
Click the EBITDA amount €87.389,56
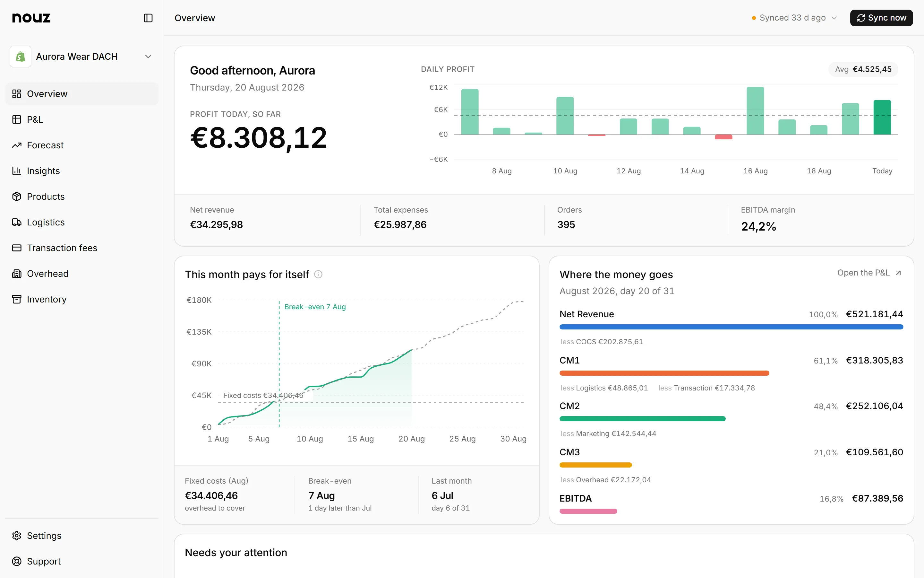point(877,498)
